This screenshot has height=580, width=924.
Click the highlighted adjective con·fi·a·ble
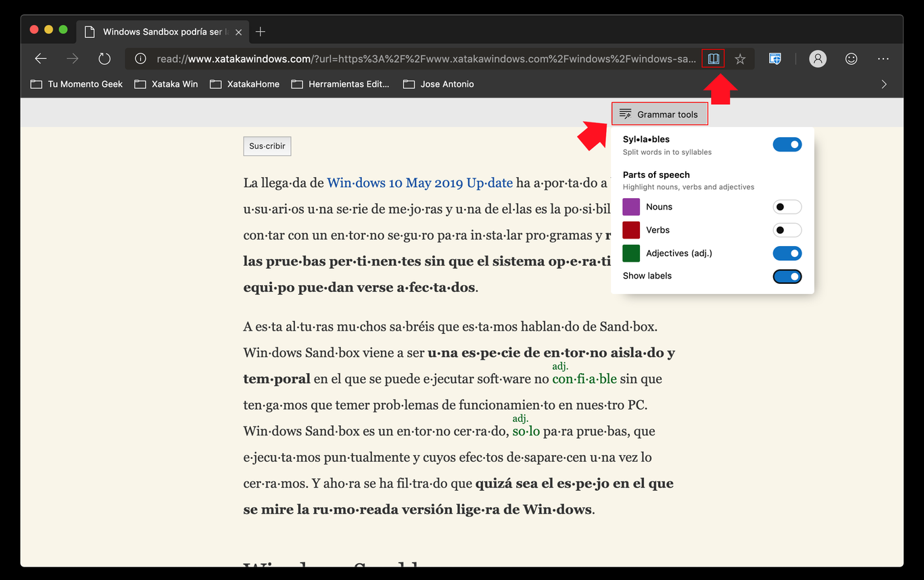[584, 379]
